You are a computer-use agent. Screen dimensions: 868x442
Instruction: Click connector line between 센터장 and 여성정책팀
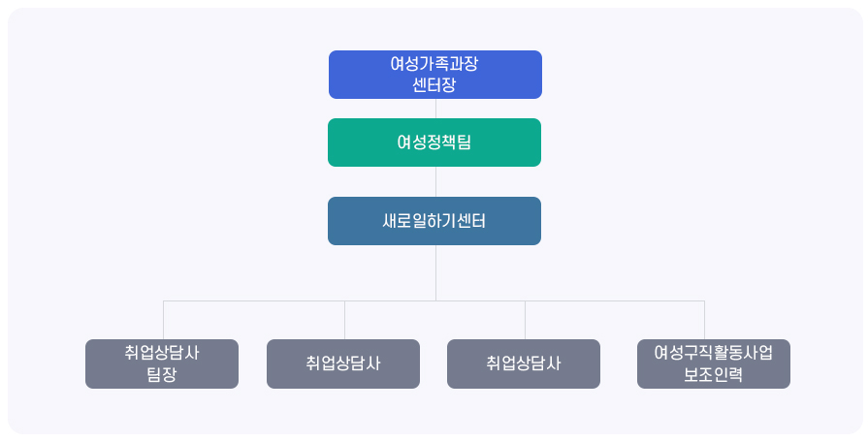tap(435, 109)
